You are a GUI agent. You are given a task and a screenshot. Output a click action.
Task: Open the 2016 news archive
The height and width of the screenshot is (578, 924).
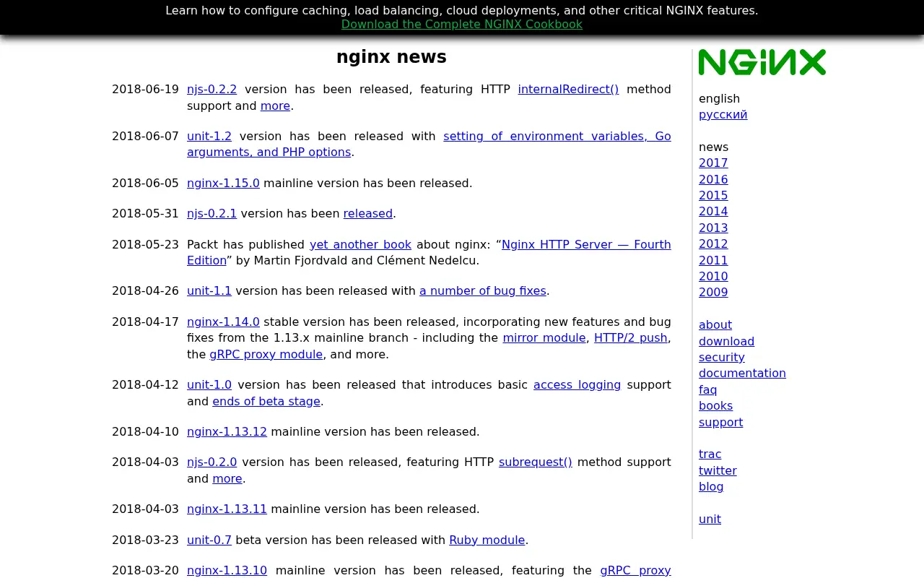713,179
